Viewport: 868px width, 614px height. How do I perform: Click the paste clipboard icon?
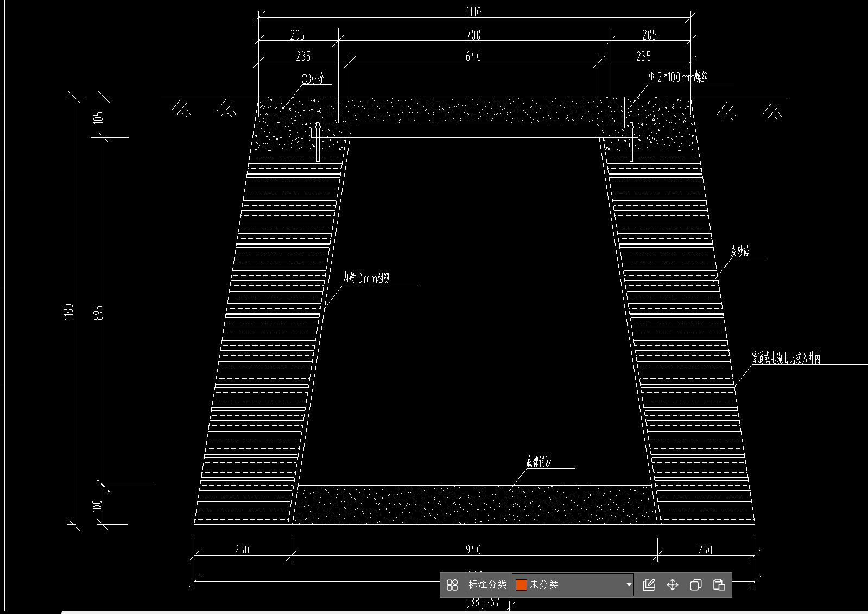(x=719, y=585)
